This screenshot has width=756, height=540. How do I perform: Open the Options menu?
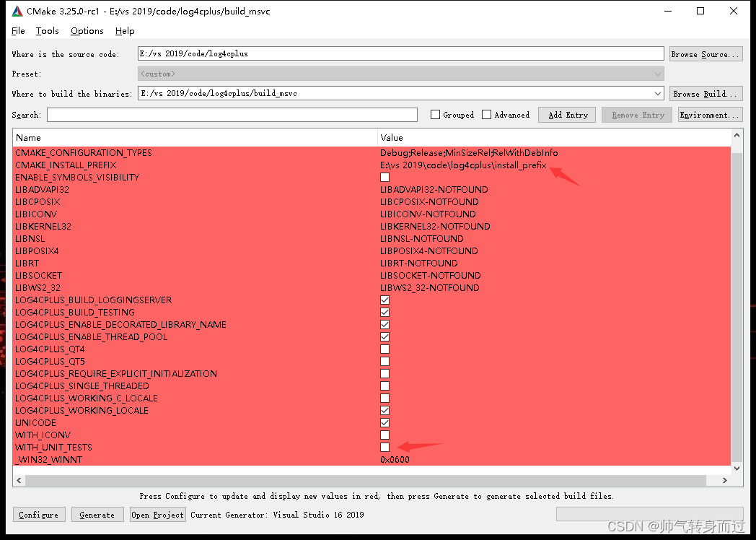pos(87,31)
